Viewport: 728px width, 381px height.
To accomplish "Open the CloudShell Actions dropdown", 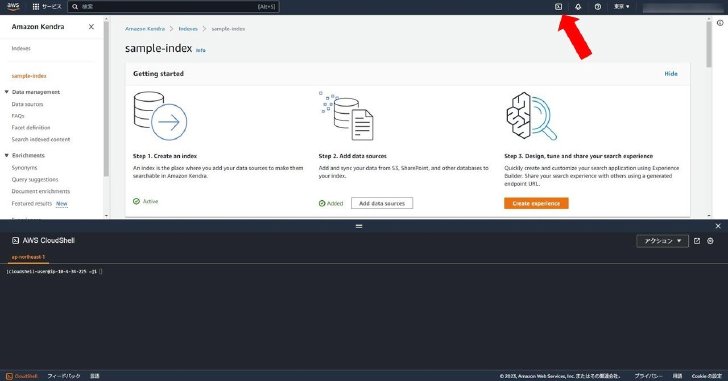I will 663,241.
